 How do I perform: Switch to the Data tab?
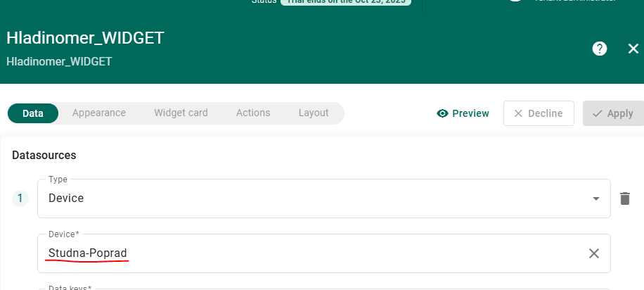33,113
